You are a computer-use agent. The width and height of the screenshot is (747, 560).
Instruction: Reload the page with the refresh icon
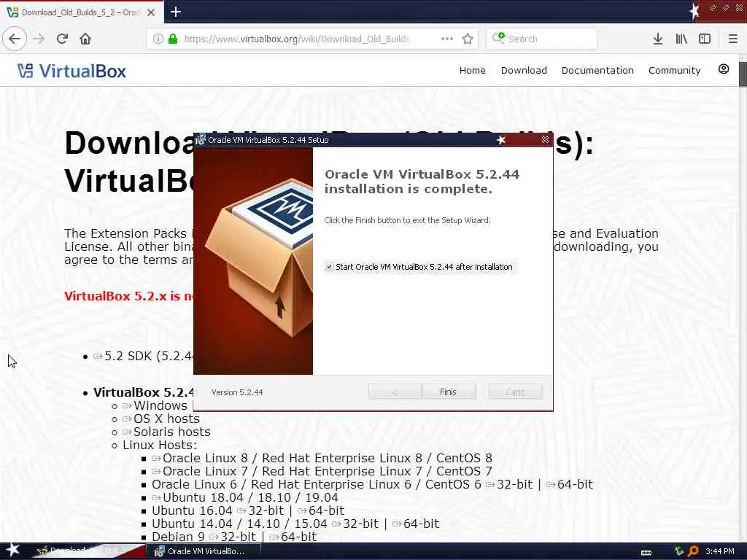[63, 39]
